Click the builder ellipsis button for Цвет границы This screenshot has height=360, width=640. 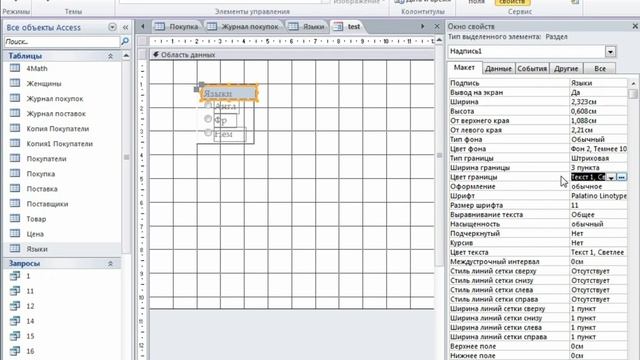coord(622,177)
